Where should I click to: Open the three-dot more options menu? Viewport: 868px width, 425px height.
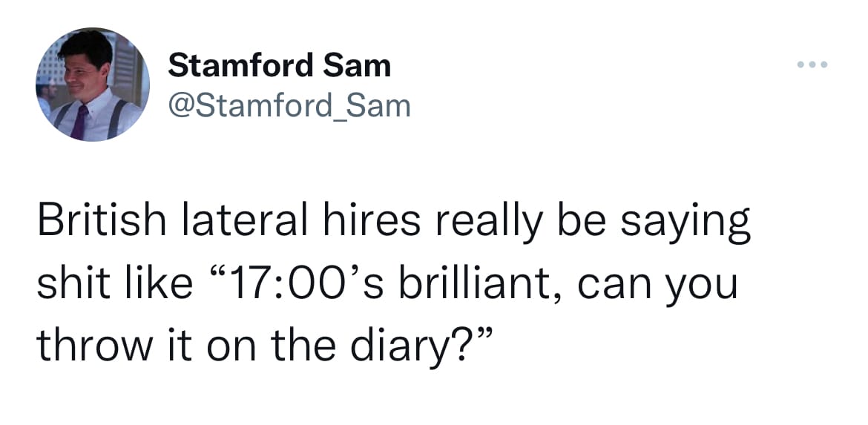tap(812, 65)
